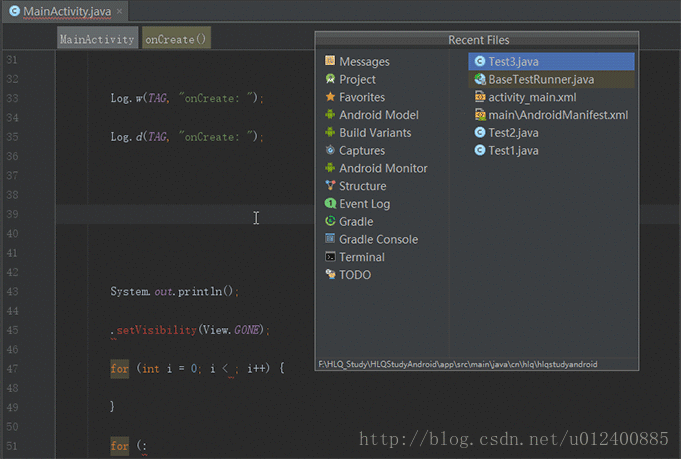Open Favorites from the popup list
The image size is (681, 459).
362,97
